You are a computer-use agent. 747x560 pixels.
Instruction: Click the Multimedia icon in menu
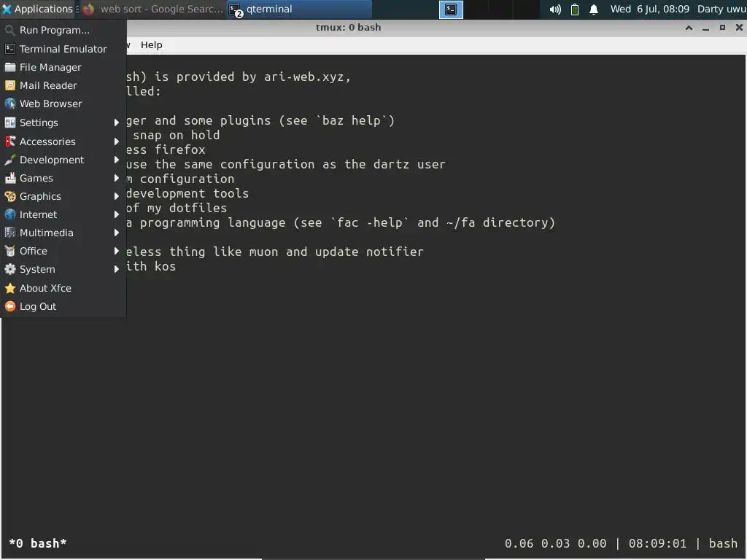(x=9, y=233)
